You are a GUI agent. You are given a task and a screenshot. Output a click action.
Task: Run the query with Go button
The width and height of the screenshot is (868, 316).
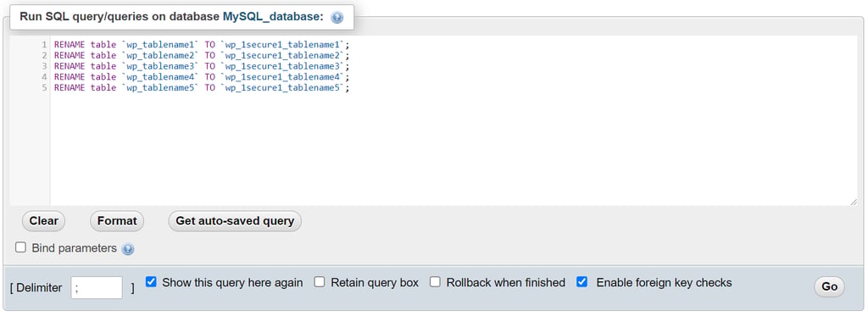point(829,286)
